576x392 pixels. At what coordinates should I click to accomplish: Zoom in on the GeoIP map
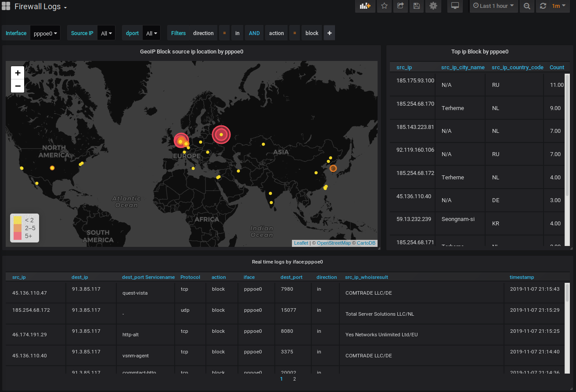18,73
